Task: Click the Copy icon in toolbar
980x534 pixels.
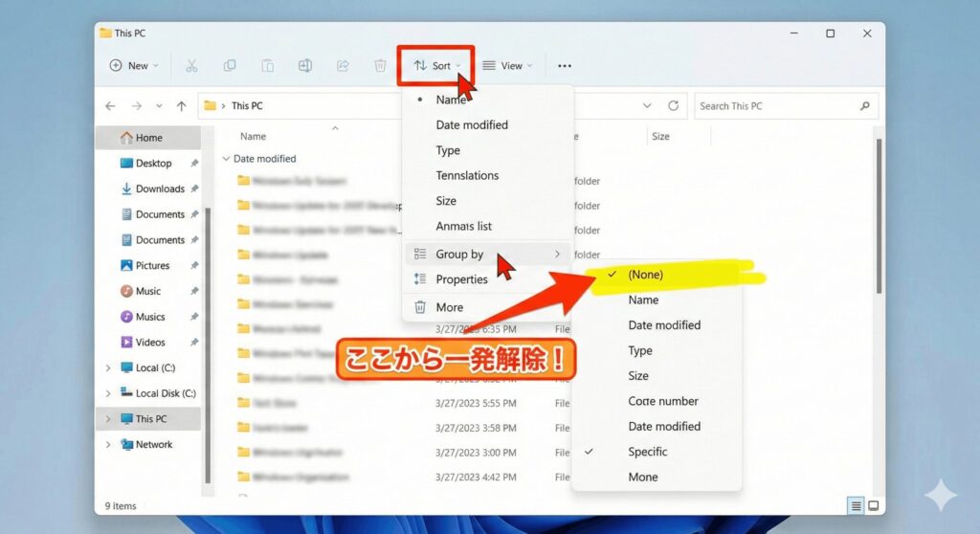Action: [x=230, y=66]
